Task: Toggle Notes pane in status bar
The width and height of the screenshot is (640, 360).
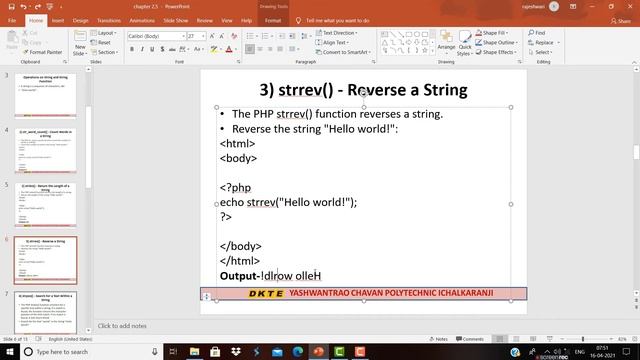Action: click(x=439, y=339)
